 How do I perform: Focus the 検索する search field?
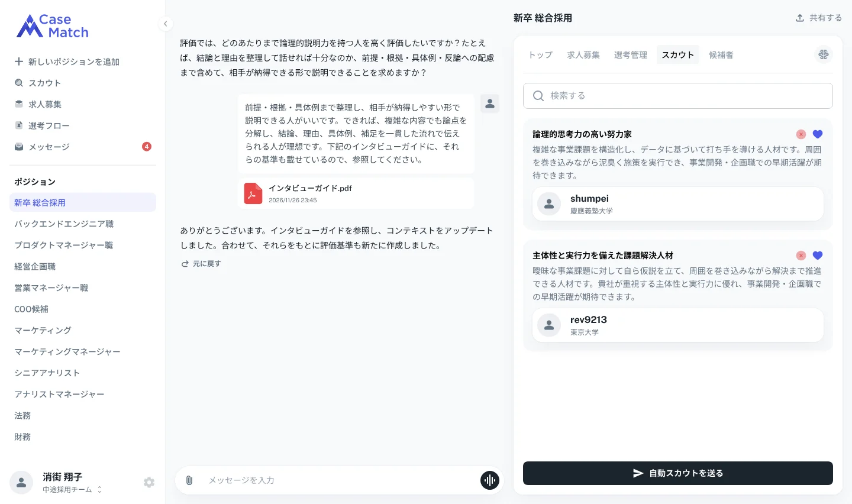coord(678,96)
